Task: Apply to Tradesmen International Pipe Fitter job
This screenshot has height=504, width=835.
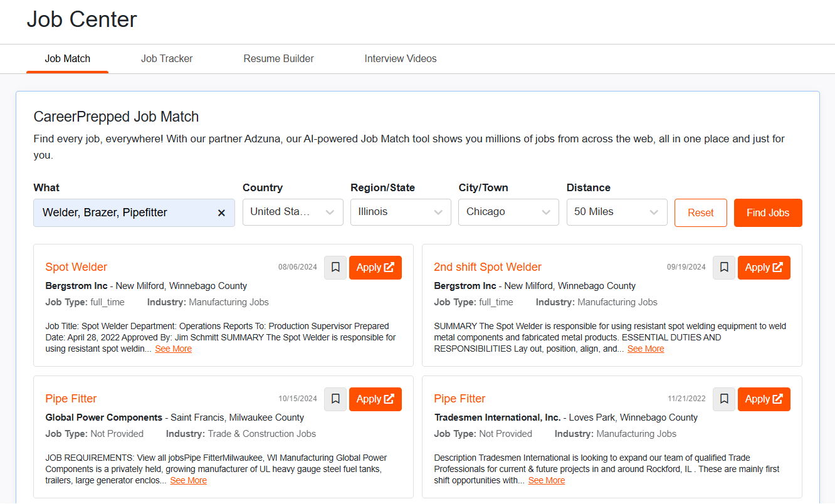Action: coord(764,399)
